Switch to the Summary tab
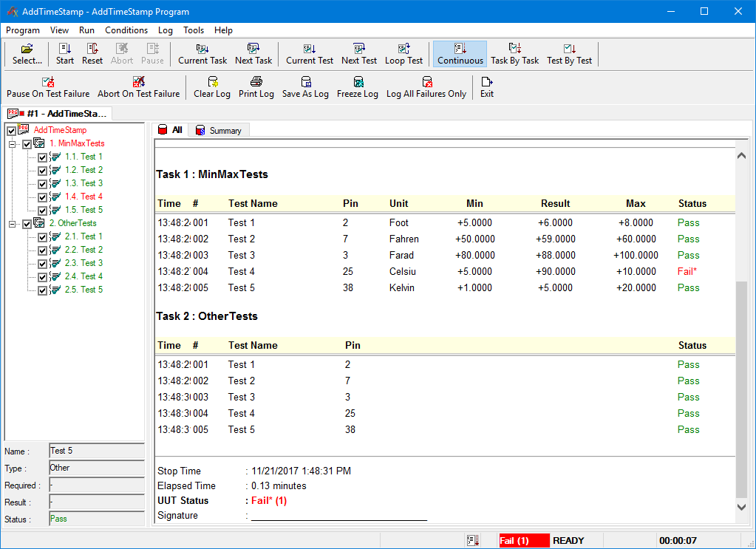This screenshot has height=549, width=756. (219, 131)
